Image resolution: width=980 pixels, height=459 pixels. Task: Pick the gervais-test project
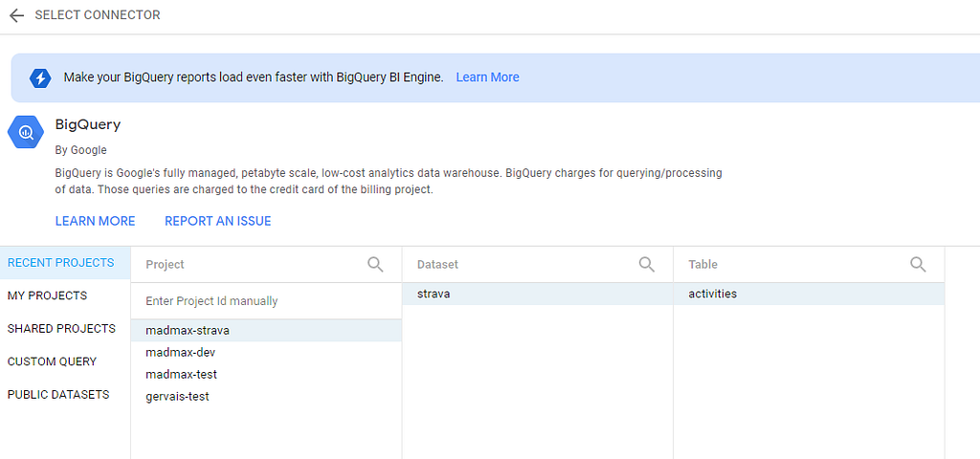pyautogui.click(x=266, y=396)
